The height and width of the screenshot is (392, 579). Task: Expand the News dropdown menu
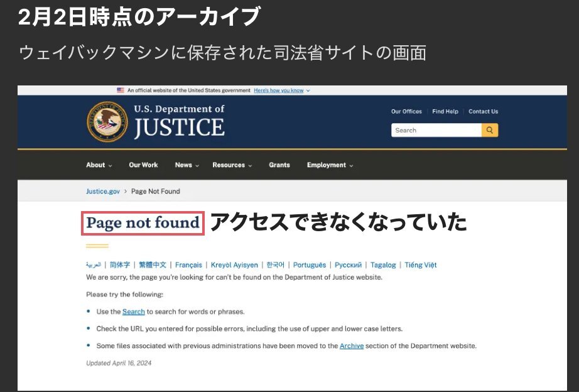(187, 165)
